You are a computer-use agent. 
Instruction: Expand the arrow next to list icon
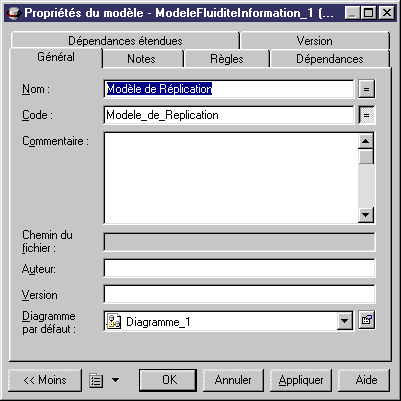pyautogui.click(x=115, y=380)
